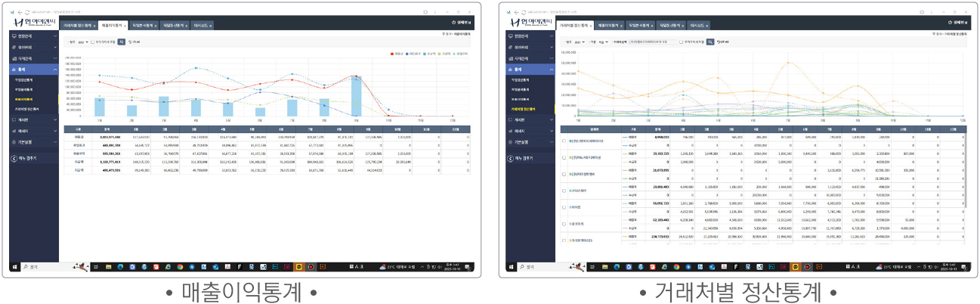Tick the filter checkbox beside the search button in the right window
This screenshot has height=304, width=980.
[x=682, y=42]
